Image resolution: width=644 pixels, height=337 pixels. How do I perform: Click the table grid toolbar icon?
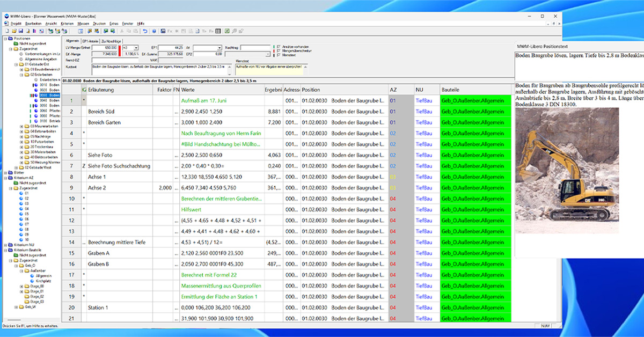tap(218, 31)
